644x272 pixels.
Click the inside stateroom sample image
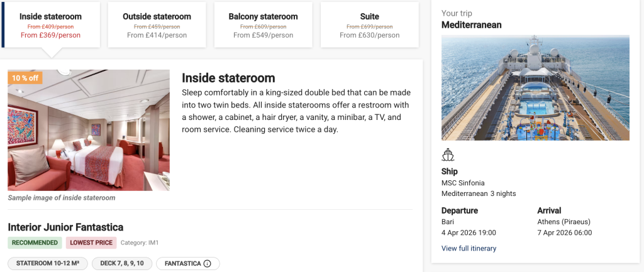click(89, 130)
